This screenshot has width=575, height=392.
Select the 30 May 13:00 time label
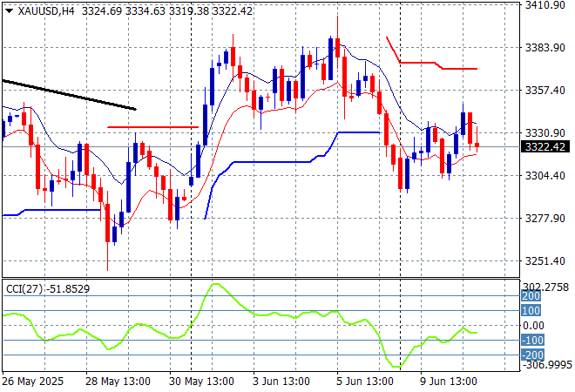click(x=201, y=382)
